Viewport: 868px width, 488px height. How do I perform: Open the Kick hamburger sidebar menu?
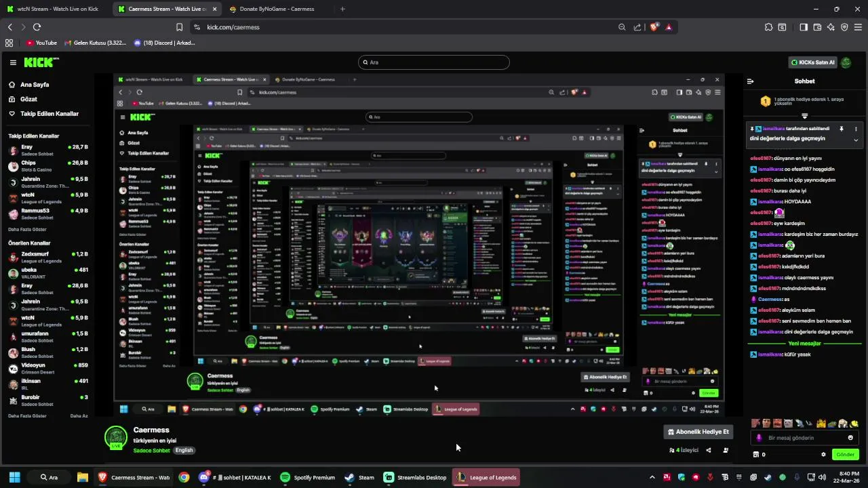point(12,62)
